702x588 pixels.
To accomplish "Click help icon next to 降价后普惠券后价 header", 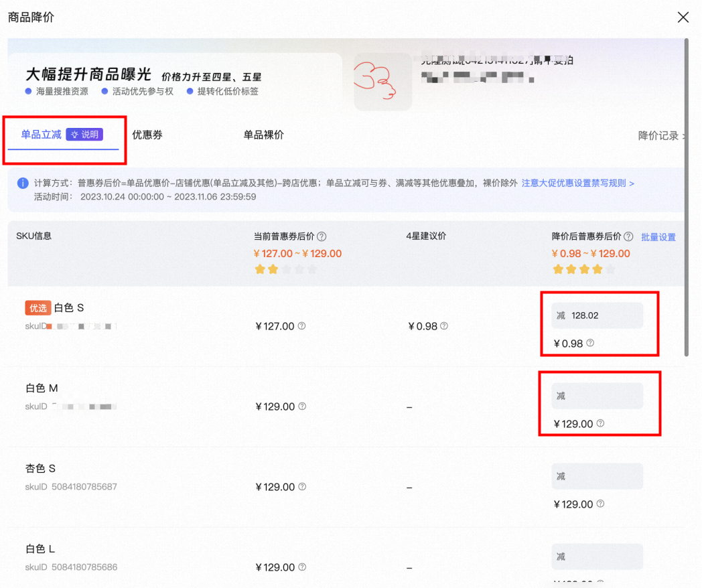I will (x=628, y=236).
